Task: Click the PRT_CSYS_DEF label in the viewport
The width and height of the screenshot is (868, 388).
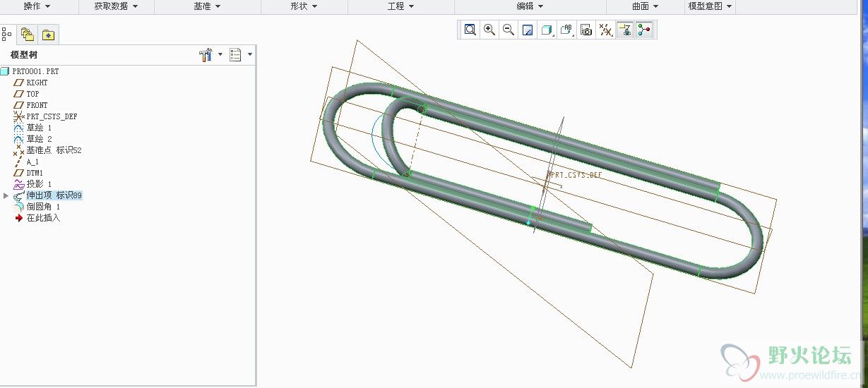Action: (x=576, y=175)
